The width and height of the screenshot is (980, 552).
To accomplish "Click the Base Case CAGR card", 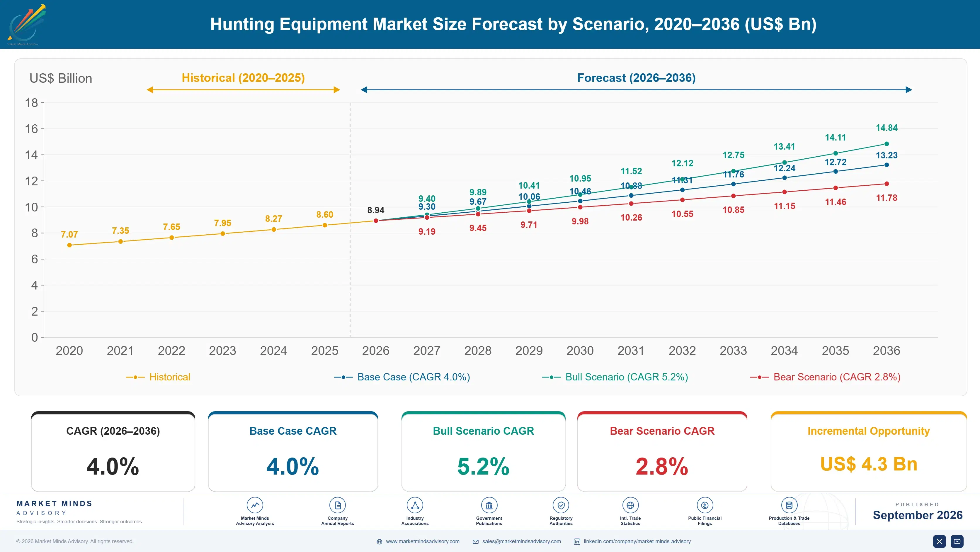I will (293, 451).
